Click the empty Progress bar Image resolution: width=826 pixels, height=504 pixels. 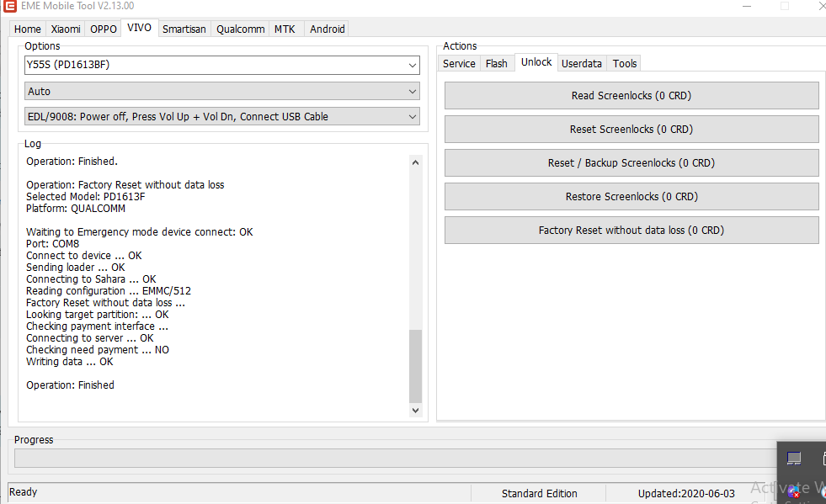click(395, 459)
